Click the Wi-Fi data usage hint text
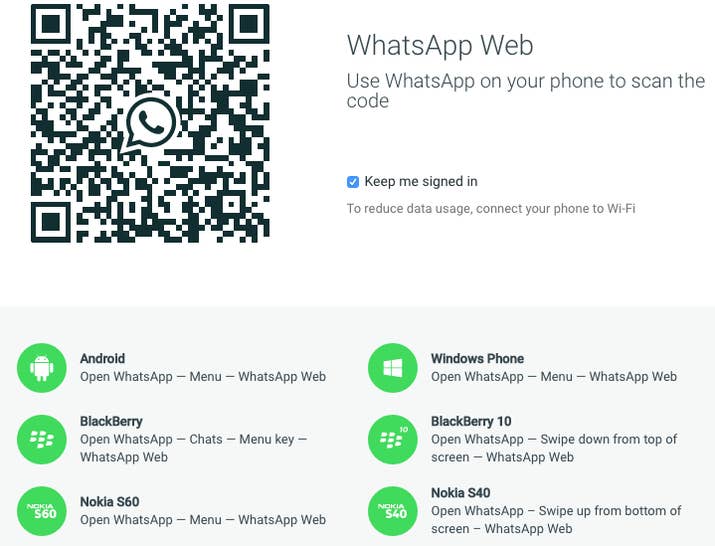Viewport: 715px width, 546px height. pyautogui.click(x=491, y=208)
